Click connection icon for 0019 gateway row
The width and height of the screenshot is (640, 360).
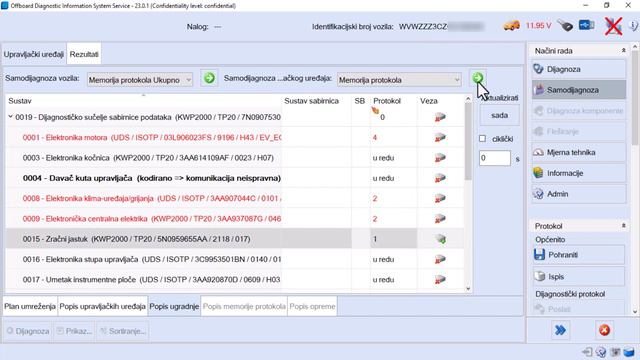tap(440, 117)
